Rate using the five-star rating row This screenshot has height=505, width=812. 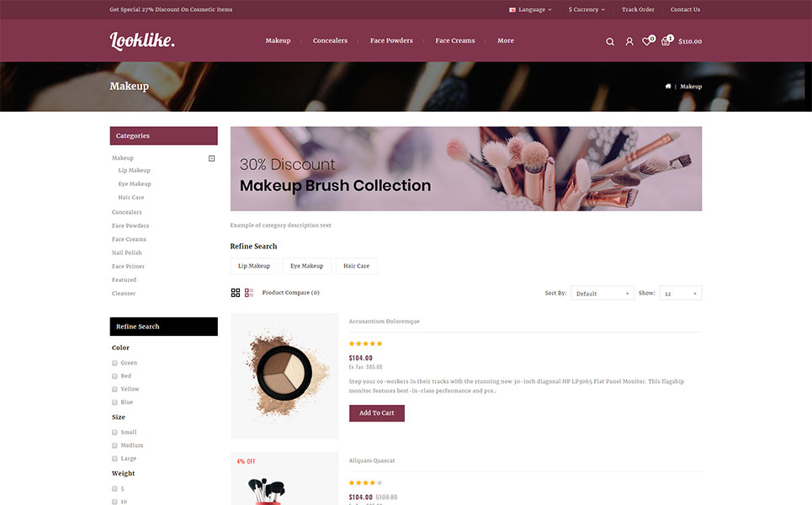pyautogui.click(x=365, y=343)
